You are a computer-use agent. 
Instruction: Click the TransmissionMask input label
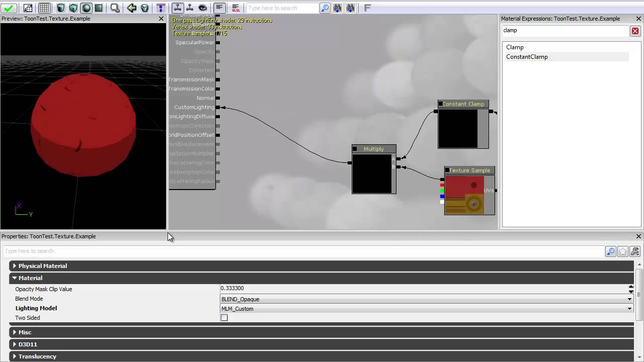(x=192, y=79)
